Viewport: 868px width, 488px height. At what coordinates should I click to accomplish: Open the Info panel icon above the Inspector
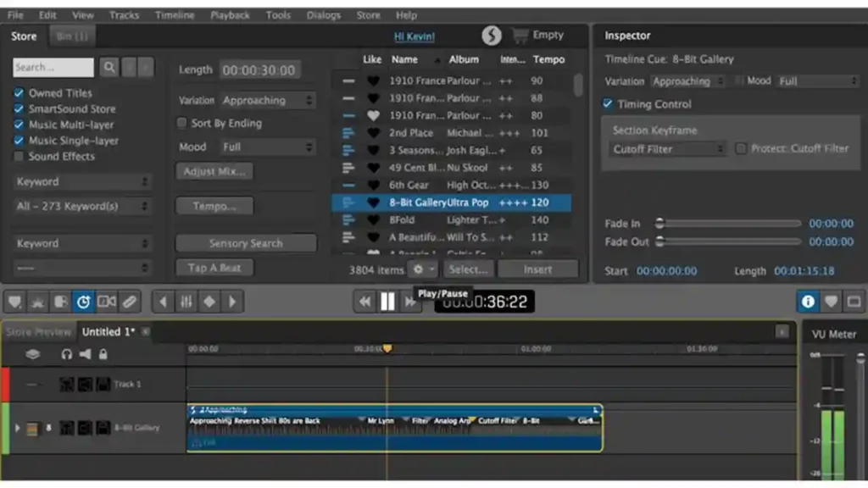tap(808, 302)
